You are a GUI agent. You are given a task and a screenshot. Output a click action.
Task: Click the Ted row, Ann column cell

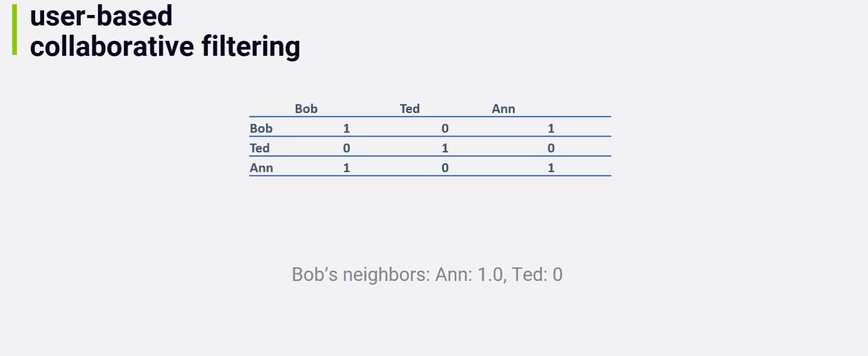[551, 148]
